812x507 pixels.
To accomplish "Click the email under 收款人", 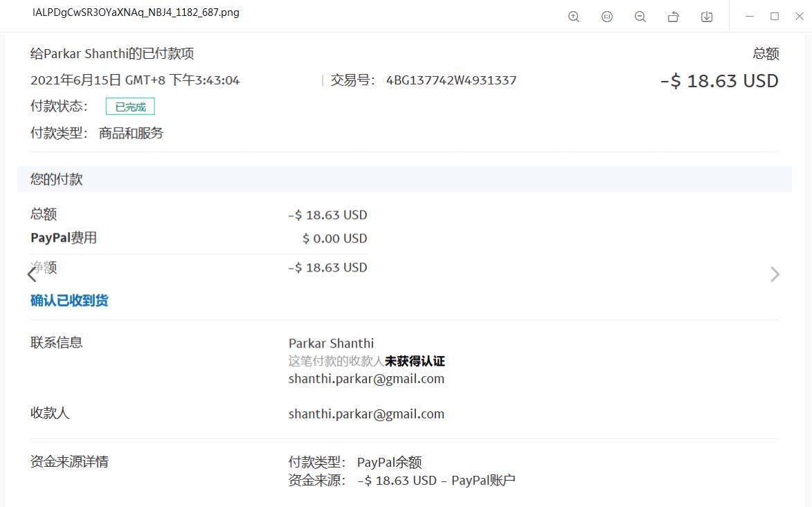I will tap(366, 414).
